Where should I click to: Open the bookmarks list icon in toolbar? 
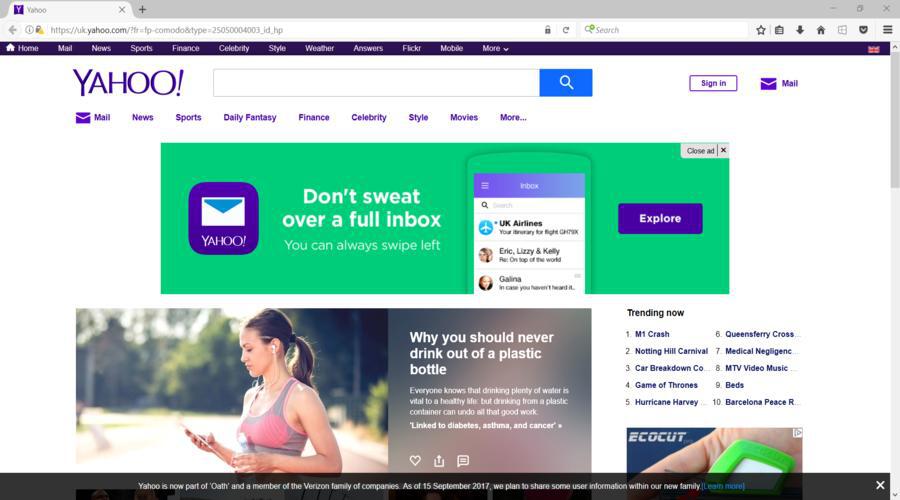tap(779, 30)
